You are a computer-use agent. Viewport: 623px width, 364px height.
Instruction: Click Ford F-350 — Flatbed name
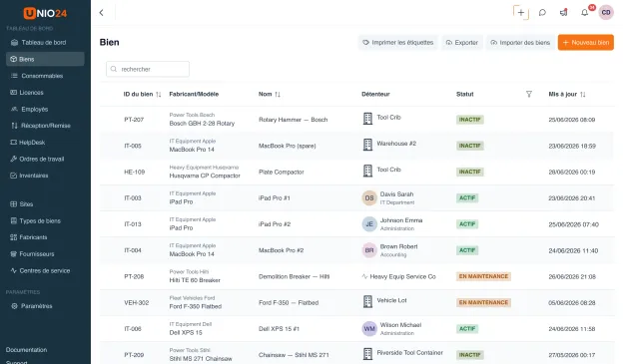[289, 303]
